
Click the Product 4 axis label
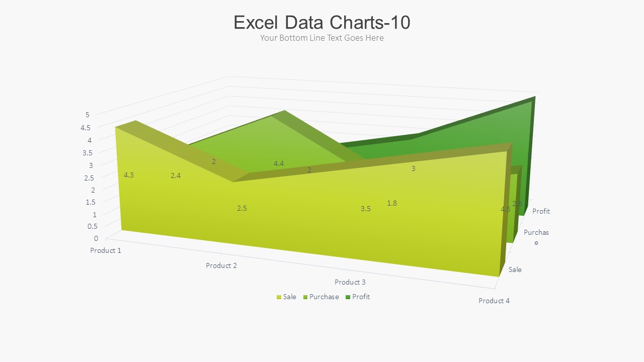(494, 301)
